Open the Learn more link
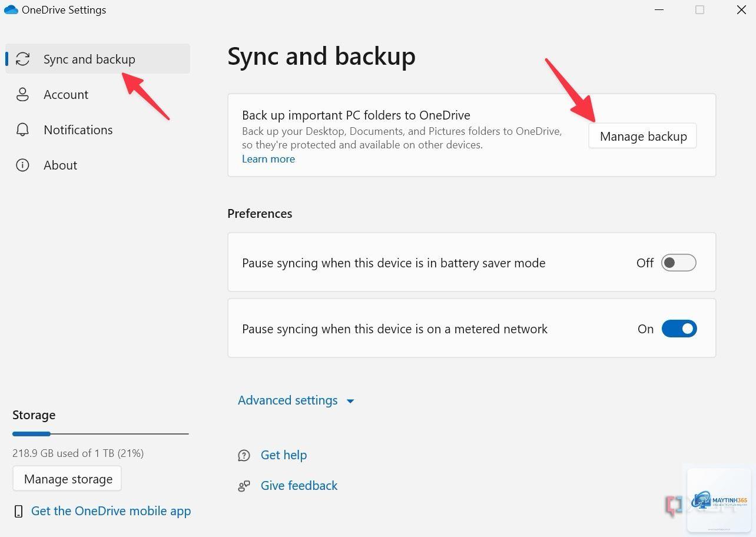The image size is (756, 537). click(x=268, y=158)
